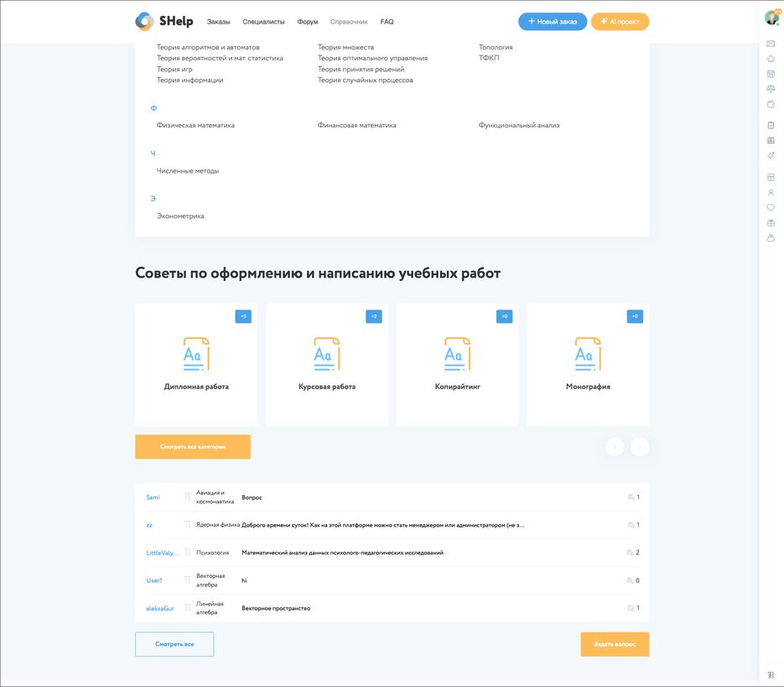The width and height of the screenshot is (784, 687).
Task: Select the Авиация и космонавтика category label
Action: click(215, 497)
